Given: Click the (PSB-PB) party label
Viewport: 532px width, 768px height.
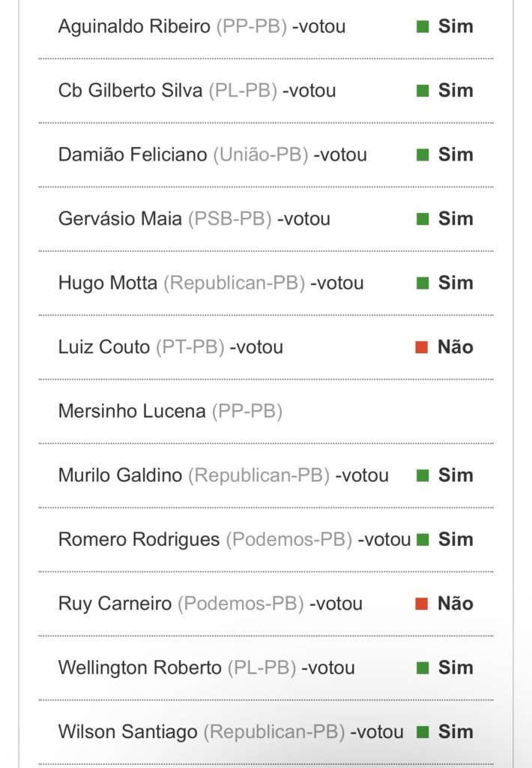Looking at the screenshot, I should (x=229, y=219).
